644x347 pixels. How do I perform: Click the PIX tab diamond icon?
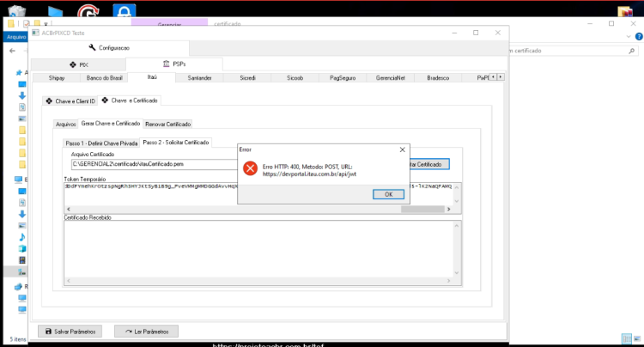pos(73,65)
